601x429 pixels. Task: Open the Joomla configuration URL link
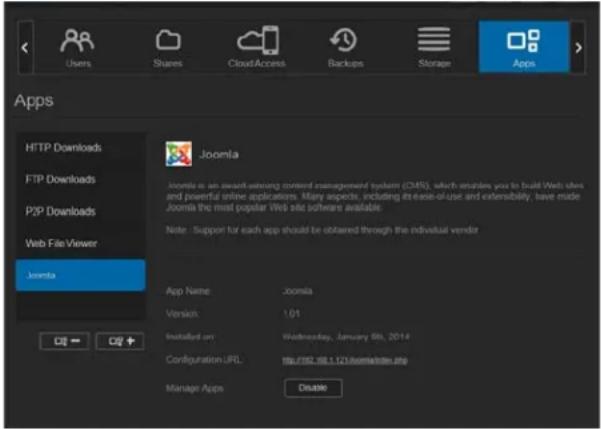point(345,360)
